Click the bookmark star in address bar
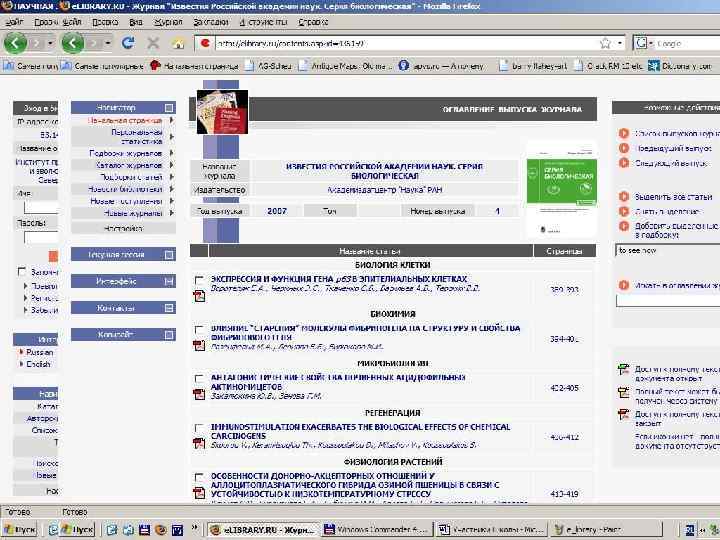Image resolution: width=720 pixels, height=540 pixels. (605, 43)
